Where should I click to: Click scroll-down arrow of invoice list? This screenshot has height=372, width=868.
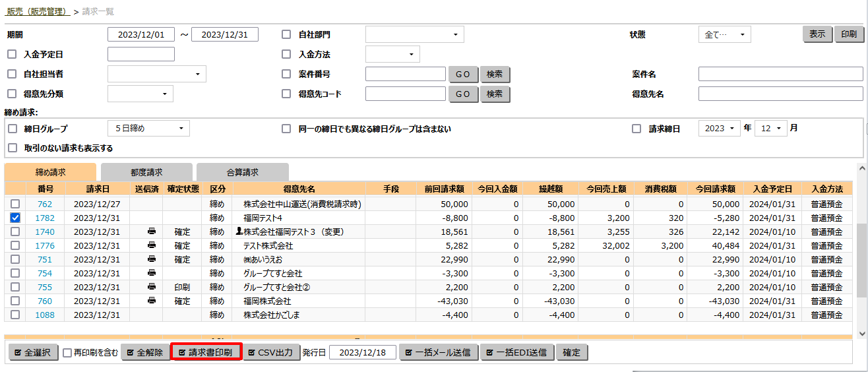tap(861, 333)
